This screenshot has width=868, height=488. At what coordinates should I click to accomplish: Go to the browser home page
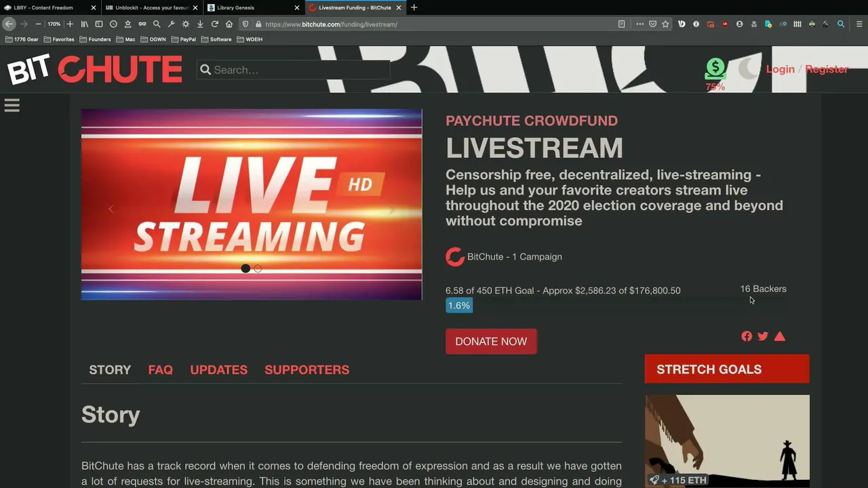click(x=229, y=24)
